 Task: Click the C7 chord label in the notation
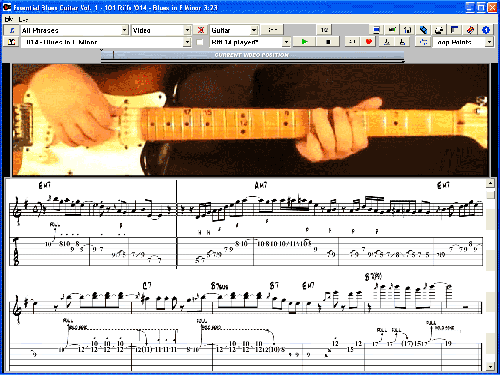(147, 286)
